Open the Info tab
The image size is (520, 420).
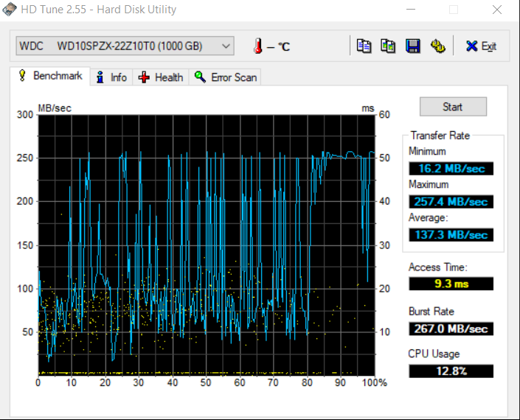111,77
